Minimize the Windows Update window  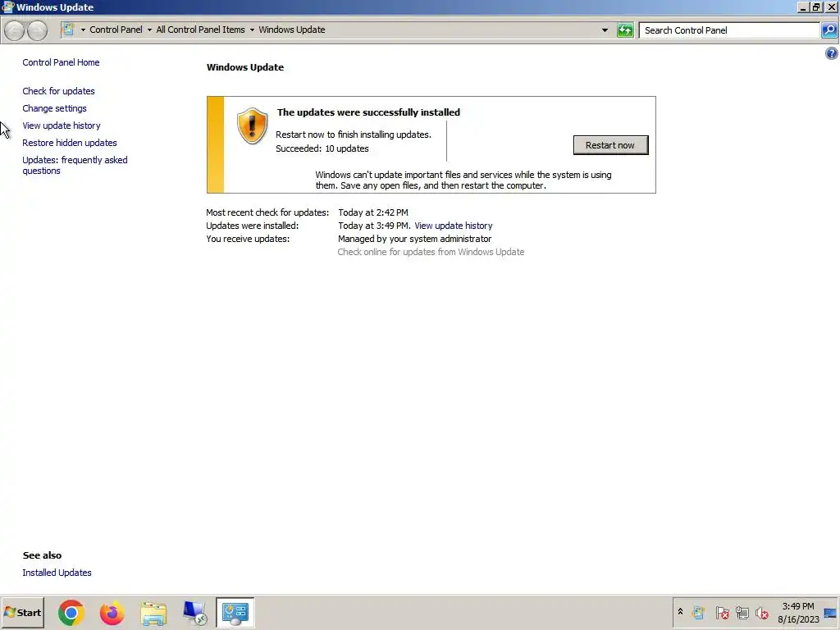point(803,7)
